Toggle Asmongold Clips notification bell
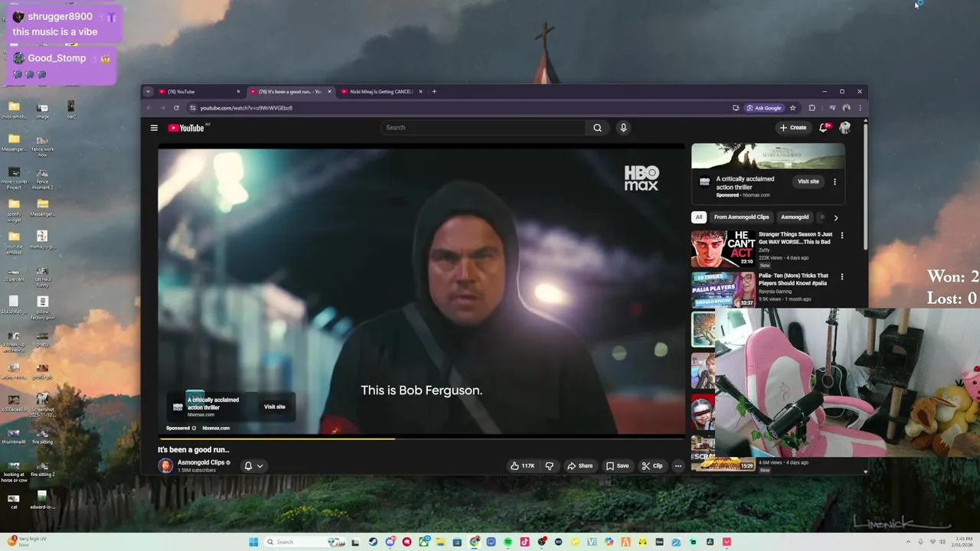This screenshot has height=551, width=980. click(248, 465)
